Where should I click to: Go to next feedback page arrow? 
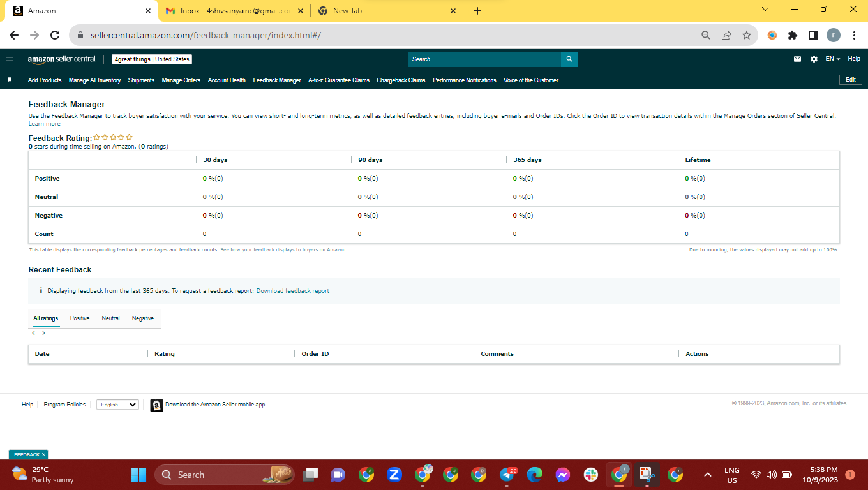43,333
